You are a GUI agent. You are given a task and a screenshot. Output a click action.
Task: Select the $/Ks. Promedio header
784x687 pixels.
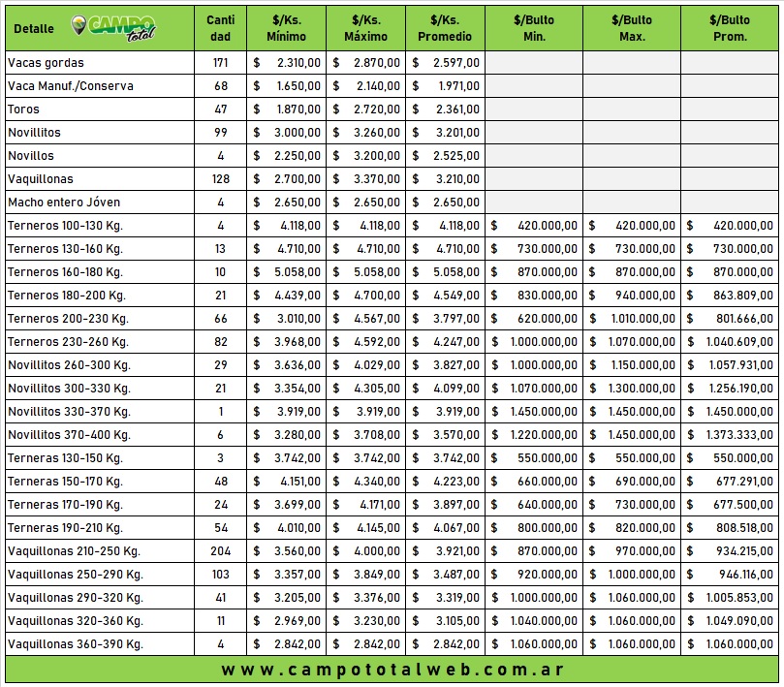[445, 28]
